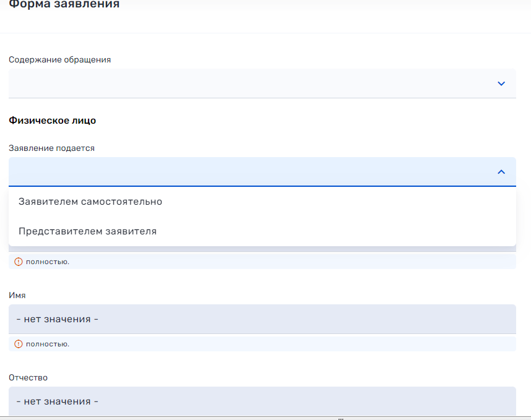This screenshot has height=420, width=531.
Task: Click the error text 'полностью.' above Имя label
Action: click(47, 262)
